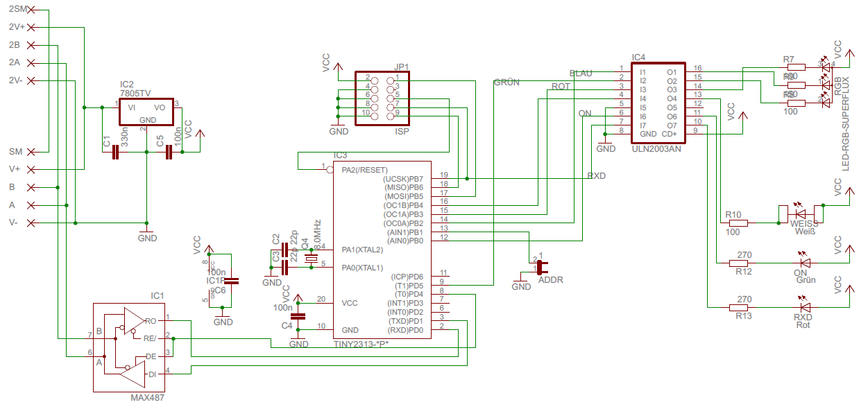
Task: Click the ULN2003AN driver chip body
Action: [658, 102]
